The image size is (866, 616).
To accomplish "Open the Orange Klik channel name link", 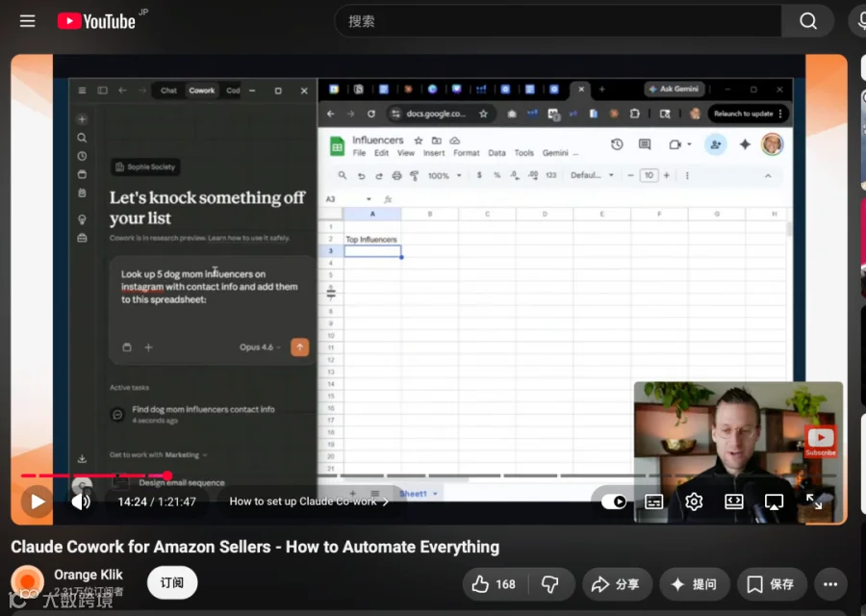I will click(89, 575).
